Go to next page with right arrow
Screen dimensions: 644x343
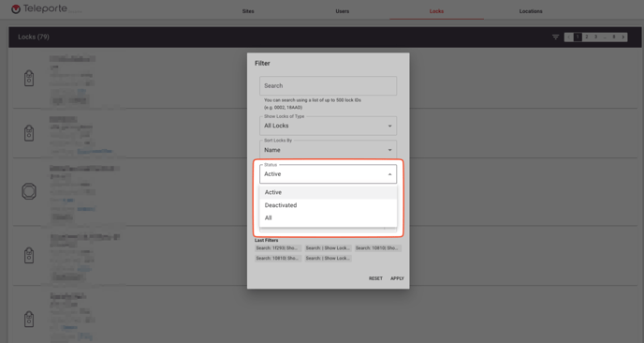[623, 37]
